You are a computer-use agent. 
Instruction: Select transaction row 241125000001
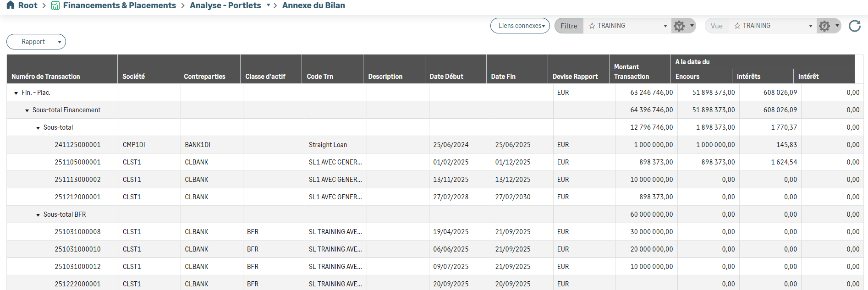point(77,145)
